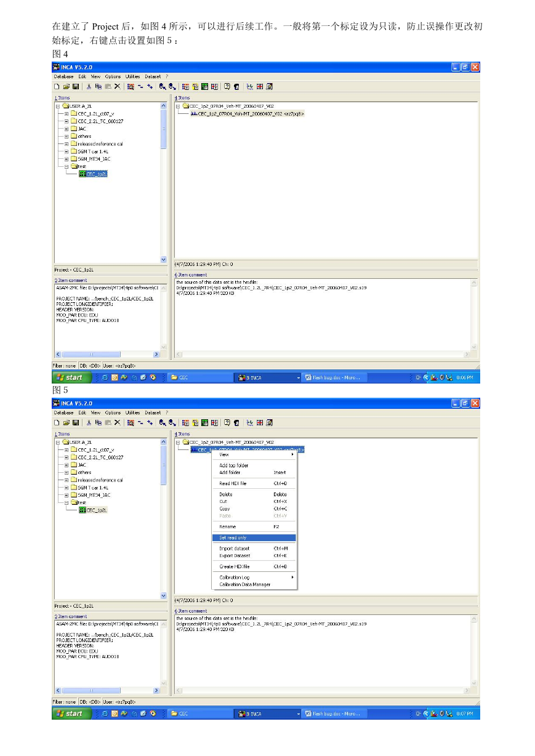Click 3 INCA taskbar button in Figure 4
This screenshot has height=756, width=535.
(268, 377)
